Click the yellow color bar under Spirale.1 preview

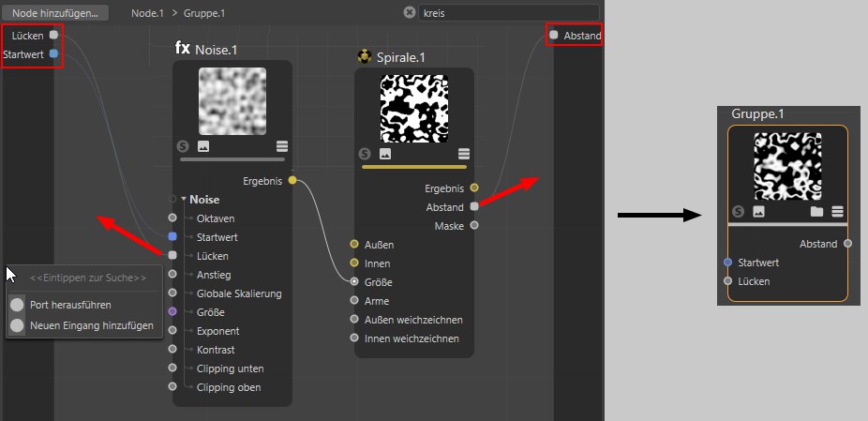(415, 167)
